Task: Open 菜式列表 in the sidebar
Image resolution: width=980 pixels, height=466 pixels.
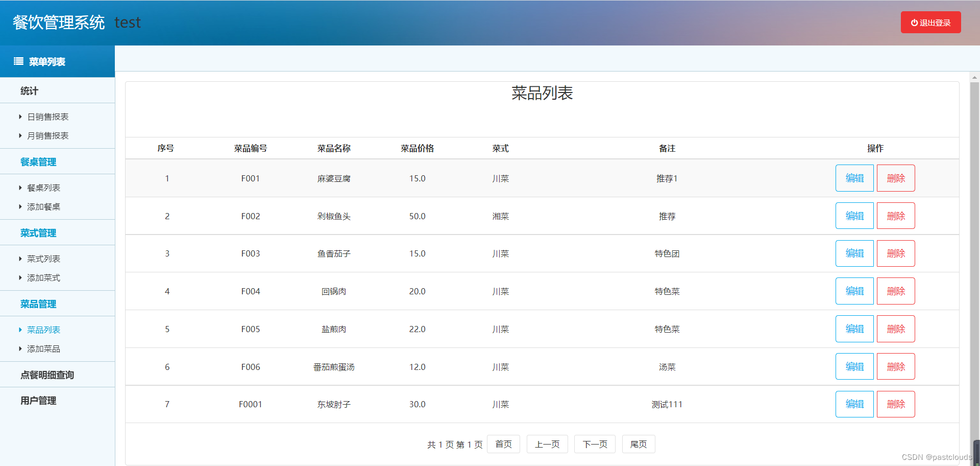Action: click(44, 259)
